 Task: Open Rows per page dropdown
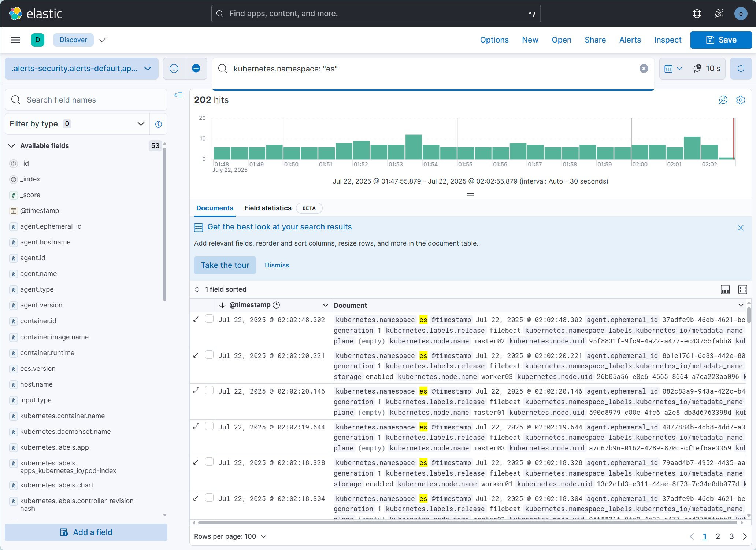230,536
